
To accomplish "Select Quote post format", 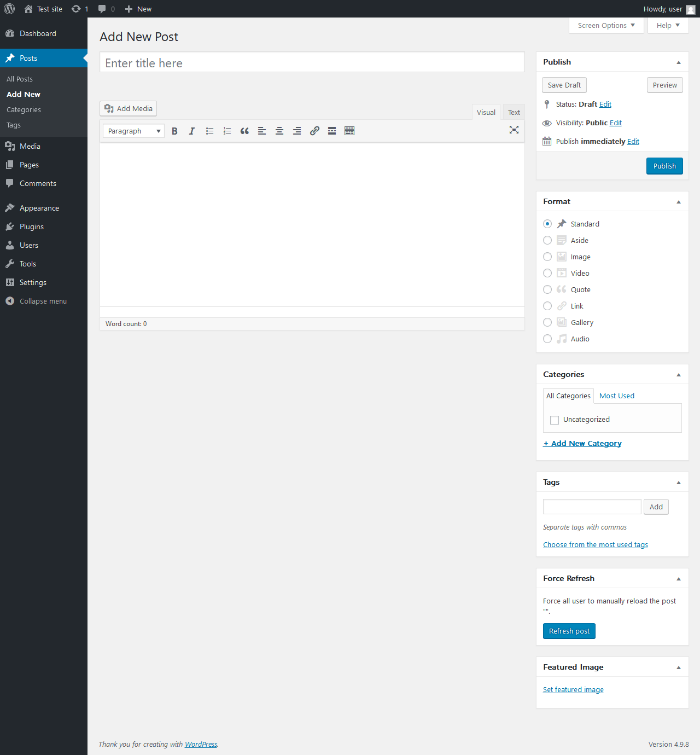I will (x=547, y=289).
